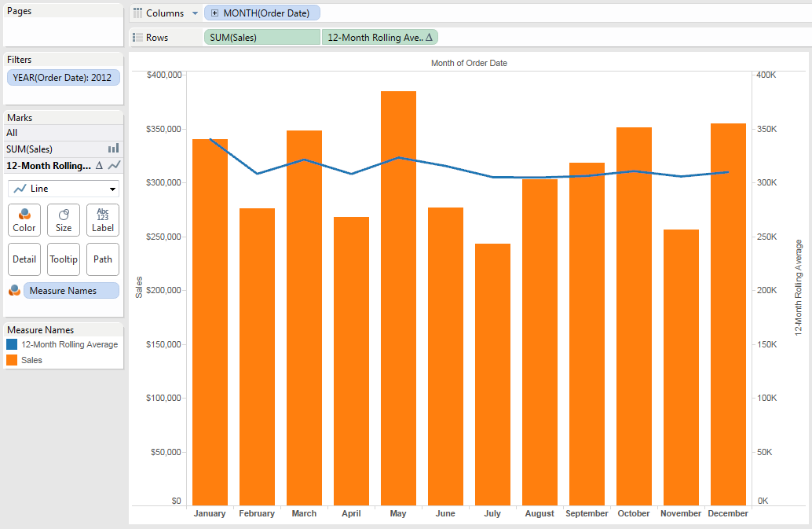Click the Columns shelf grid icon
Screen dimensions: 812x529
137,13
